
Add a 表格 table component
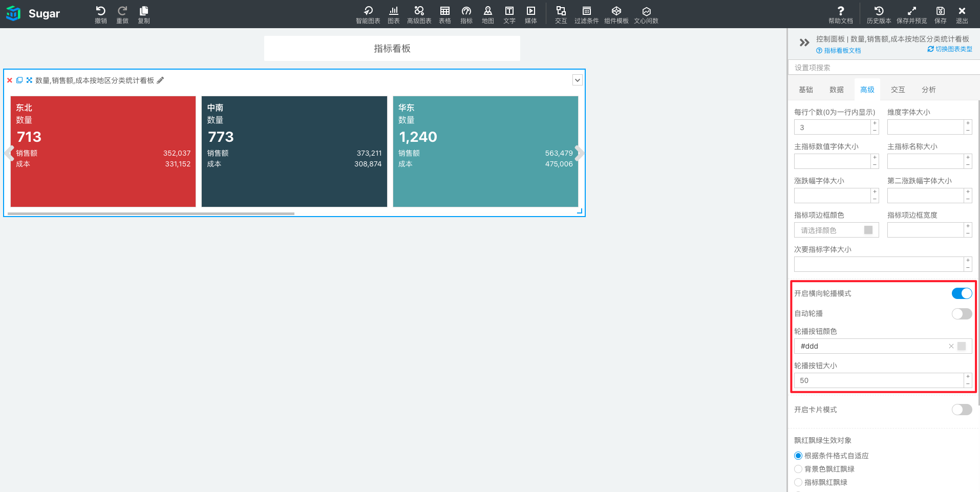click(x=445, y=14)
